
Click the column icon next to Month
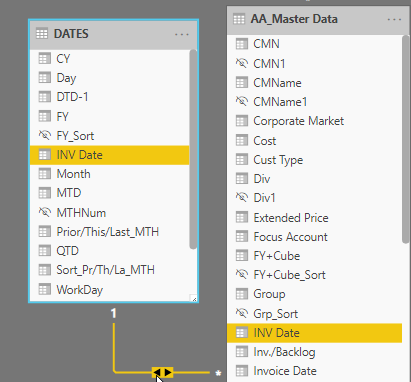(45, 174)
